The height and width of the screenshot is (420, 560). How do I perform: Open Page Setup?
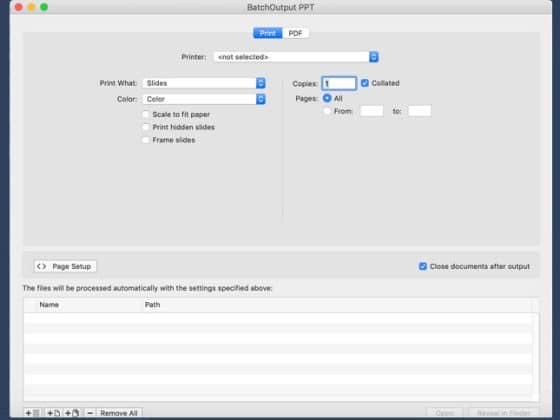coord(65,266)
